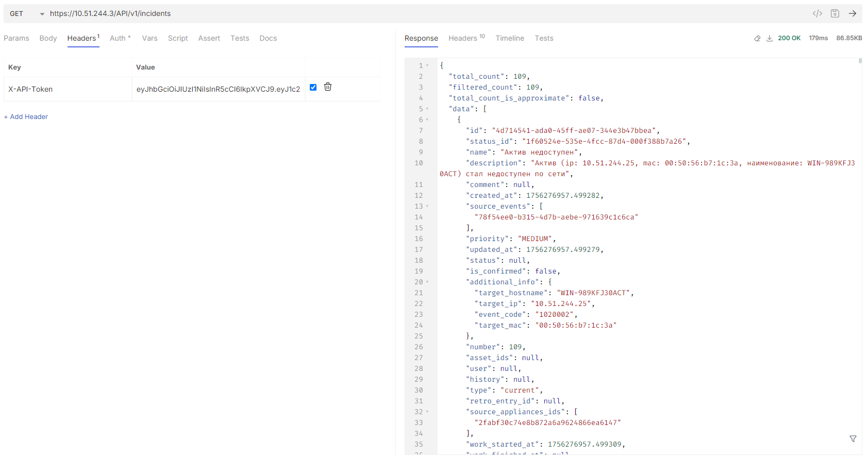Delete the X-API-Token header with the trash icon
This screenshot has width=868, height=459.
point(328,87)
